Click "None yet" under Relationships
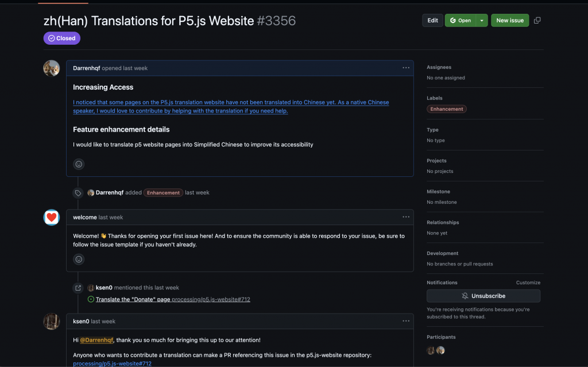588x367 pixels. click(437, 233)
